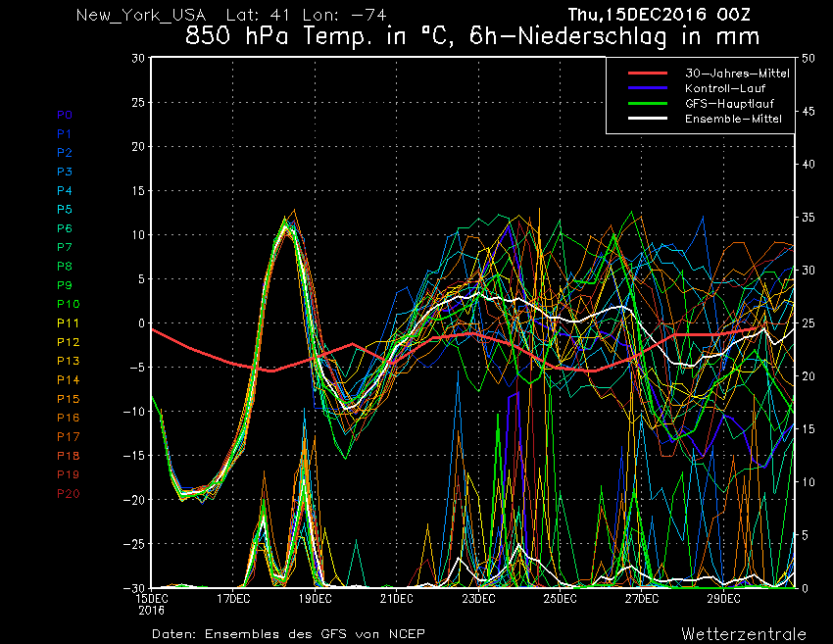The image size is (833, 644).
Task: Click the P5 ensemble member label
Action: coord(65,210)
